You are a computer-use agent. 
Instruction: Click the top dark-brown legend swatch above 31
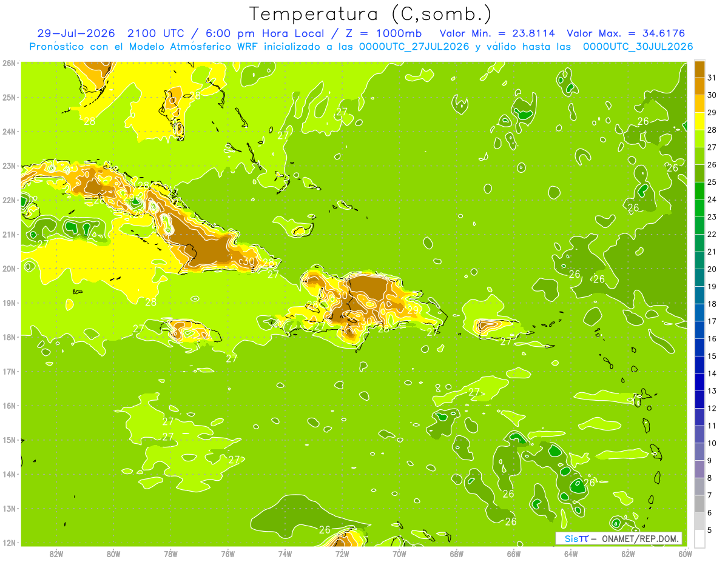pos(700,69)
